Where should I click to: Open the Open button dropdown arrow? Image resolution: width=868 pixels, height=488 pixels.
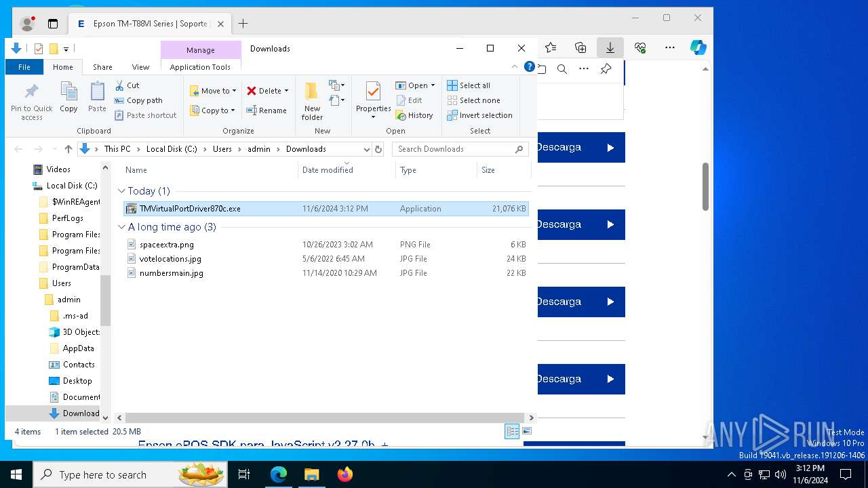click(x=433, y=85)
